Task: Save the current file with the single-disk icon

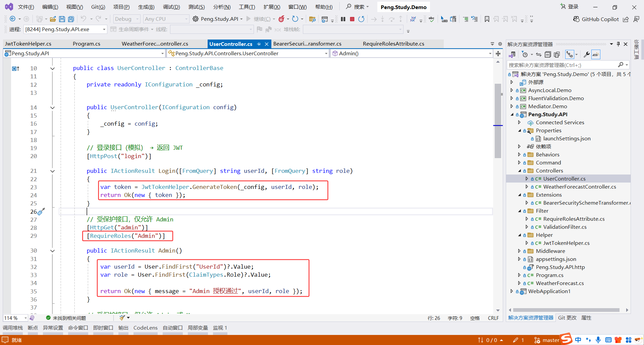Action: pyautogui.click(x=62, y=19)
